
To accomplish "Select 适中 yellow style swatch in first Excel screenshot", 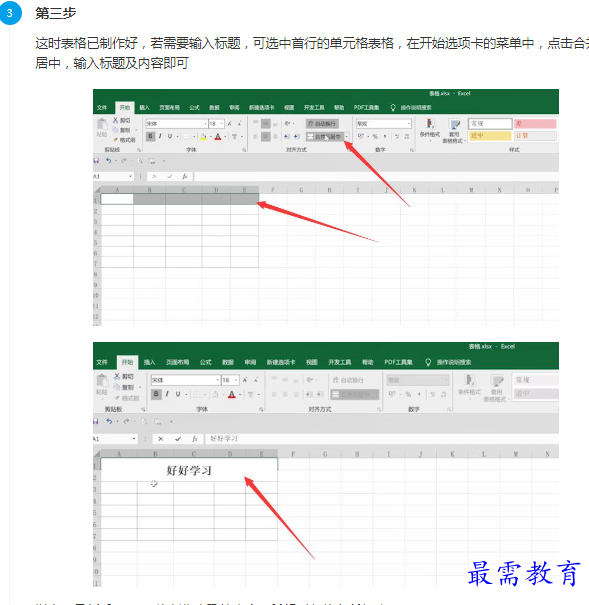I will coord(490,135).
